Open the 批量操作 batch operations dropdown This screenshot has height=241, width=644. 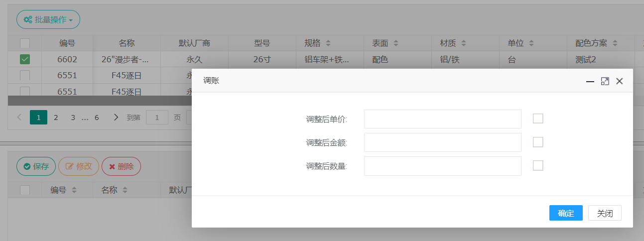coord(48,20)
